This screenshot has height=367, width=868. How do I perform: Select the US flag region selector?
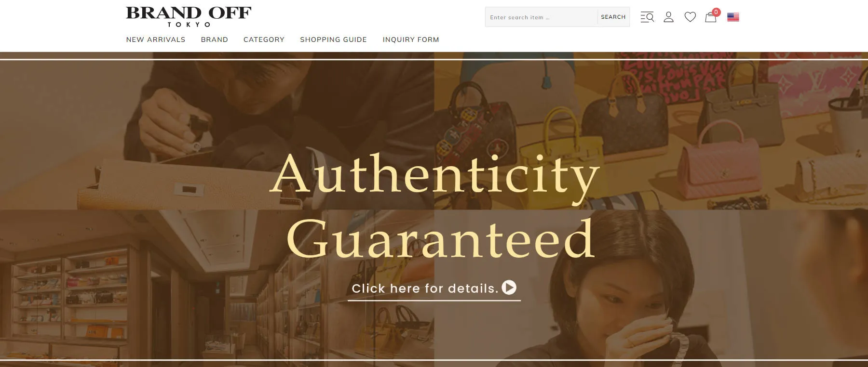pos(733,17)
